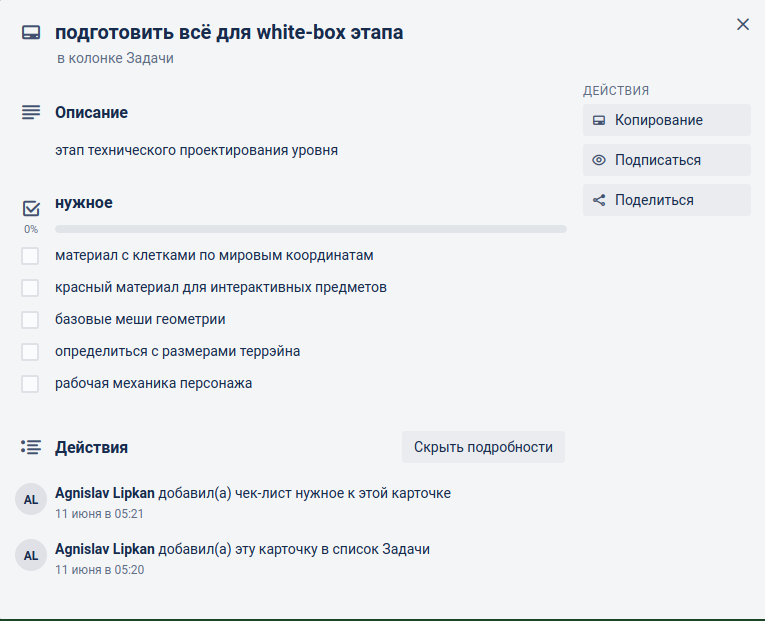Click the checklist icon next to нужное
The width and height of the screenshot is (765, 621).
(x=31, y=208)
